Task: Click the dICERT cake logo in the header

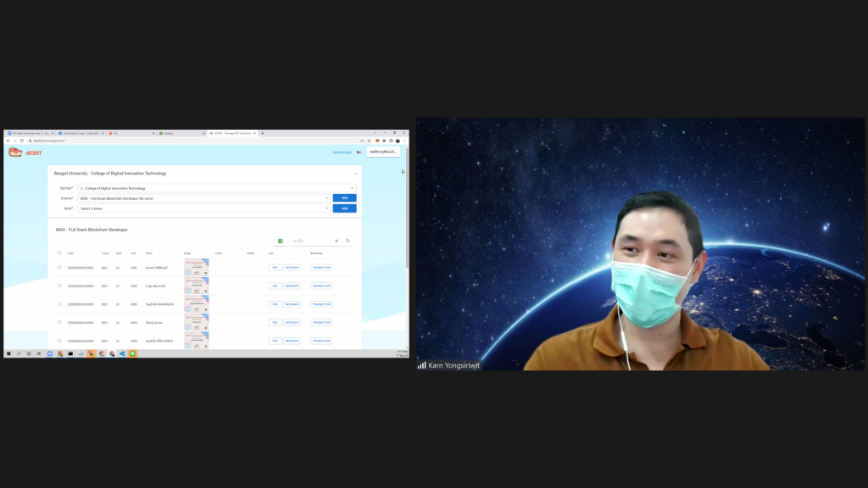Action: pos(14,151)
